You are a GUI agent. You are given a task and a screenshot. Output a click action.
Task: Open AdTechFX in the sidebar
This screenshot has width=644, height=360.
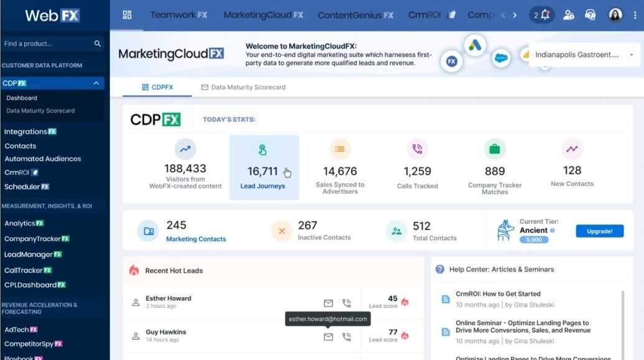coord(21,330)
